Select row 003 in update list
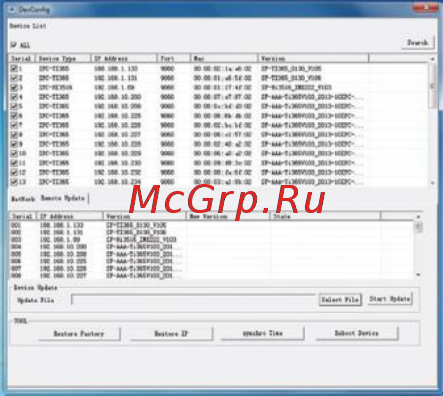This screenshot has width=443, height=396. pos(212,240)
